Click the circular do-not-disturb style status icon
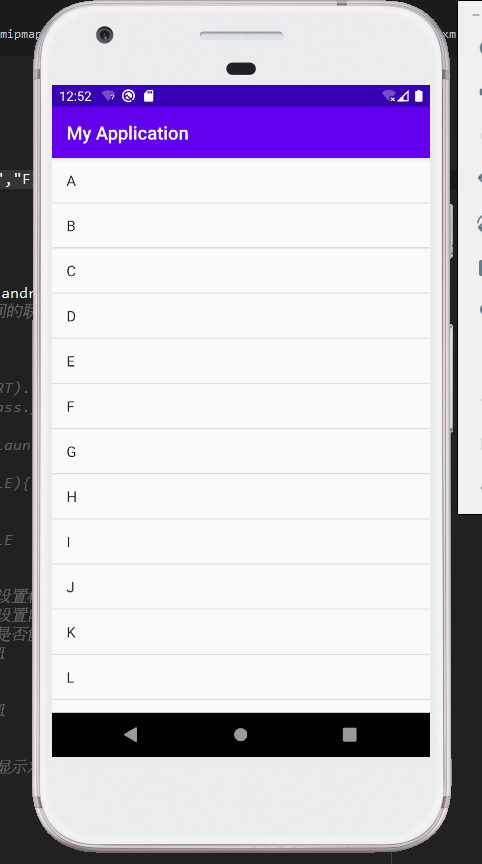Image resolution: width=482 pixels, height=864 pixels. coord(128,96)
